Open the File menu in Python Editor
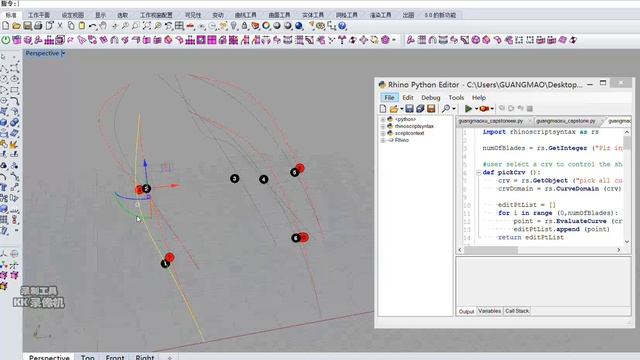Image resolution: width=640 pixels, height=360 pixels. point(389,98)
